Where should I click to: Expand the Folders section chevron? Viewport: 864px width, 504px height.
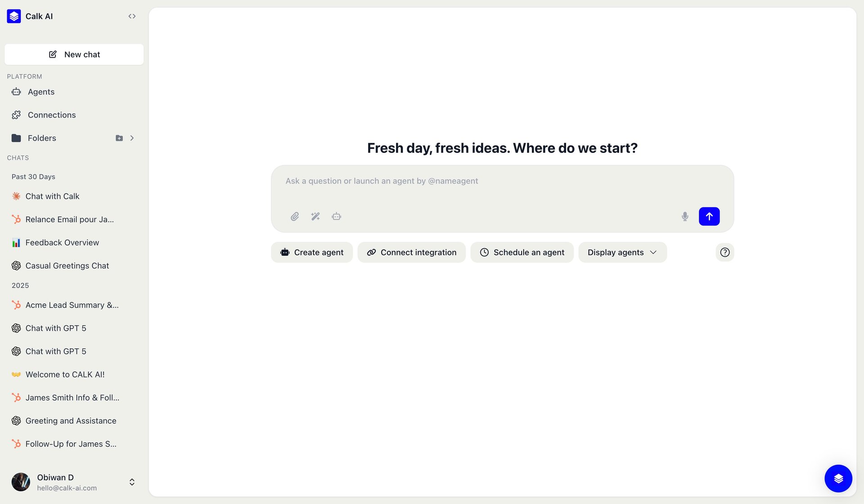point(132,138)
